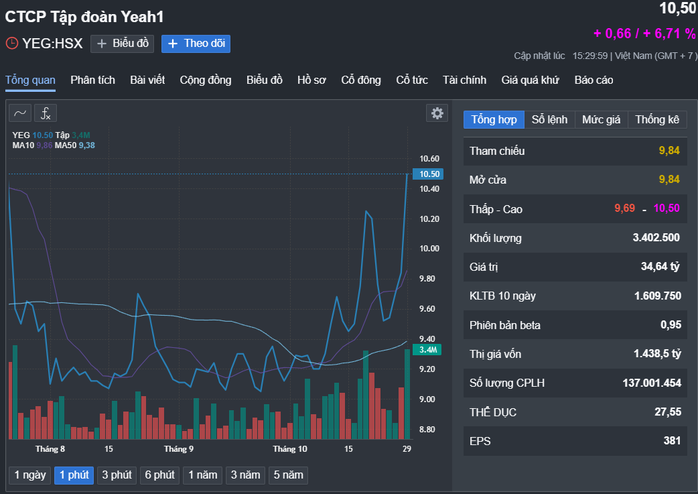Click the 10.50 price label on axis
Viewport: 698px width, 494px height.
(428, 174)
